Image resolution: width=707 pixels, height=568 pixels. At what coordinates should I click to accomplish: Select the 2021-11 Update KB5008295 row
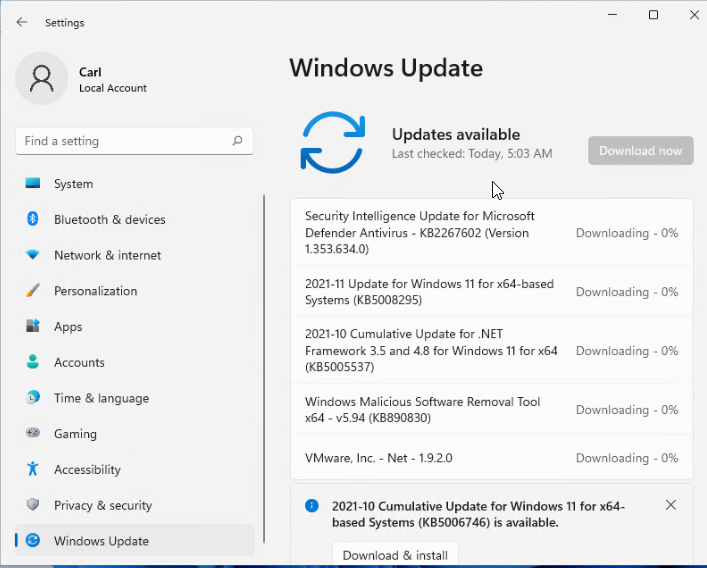tap(491, 292)
